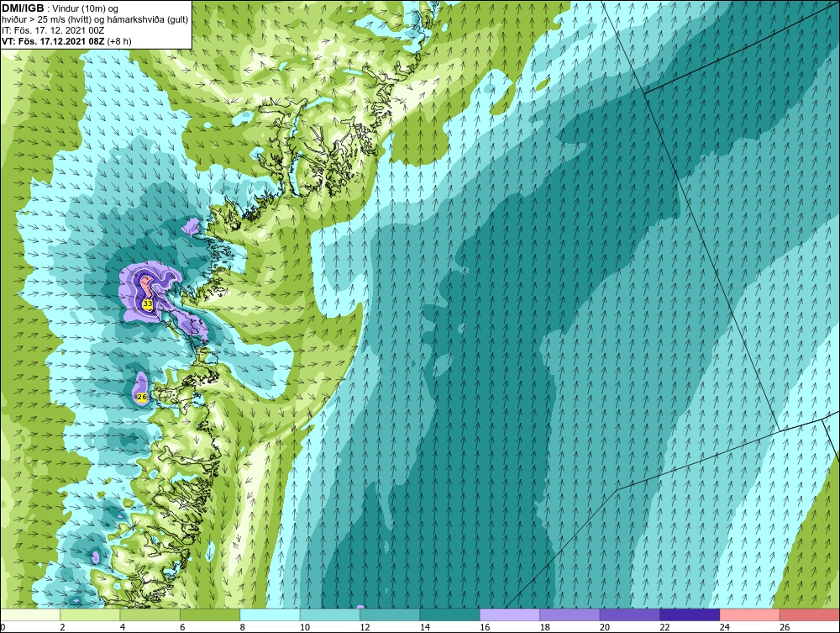Click the DMI/IGB title text

tap(23, 8)
